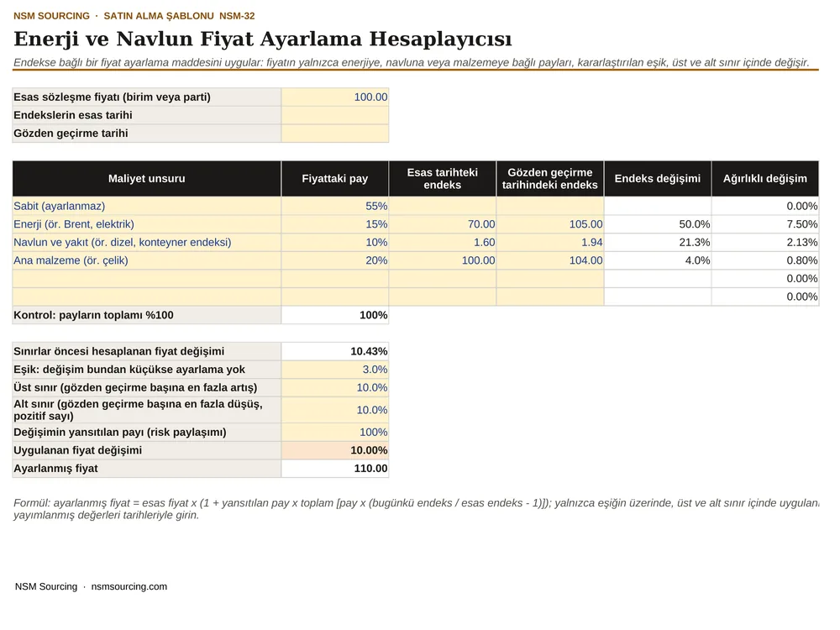The width and height of the screenshot is (840, 630).
Task: Select the 10.43% calculated price change cell
Action: tap(335, 351)
